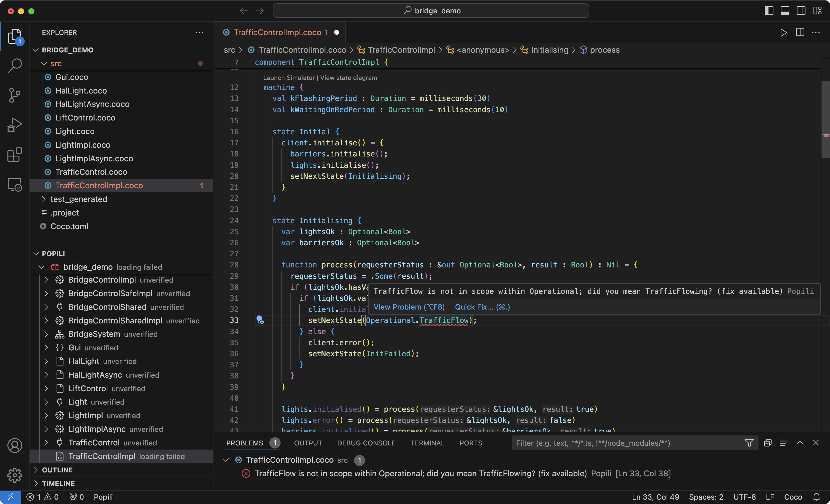
Task: Maximize the bottom panel size
Action: [800, 443]
